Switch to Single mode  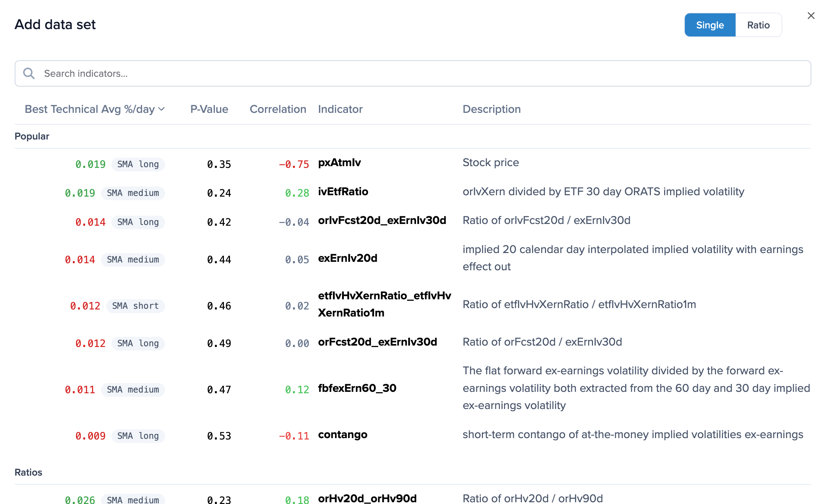click(x=710, y=25)
